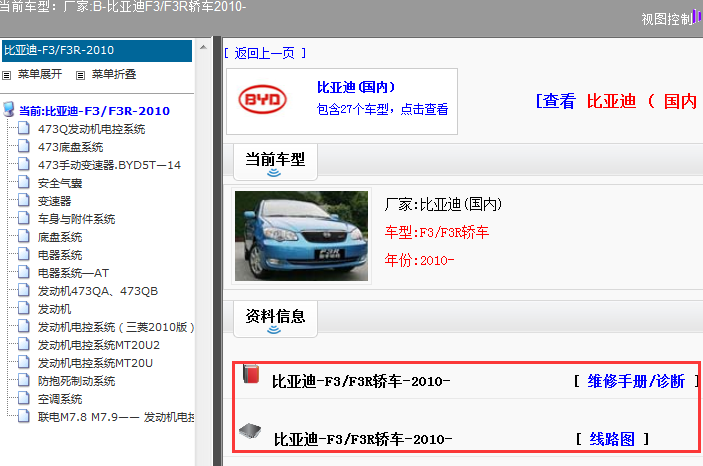Select tree root 当前:比亚迪-F3/F3R-2010
Image resolution: width=703 pixels, height=466 pixels.
click(x=94, y=111)
